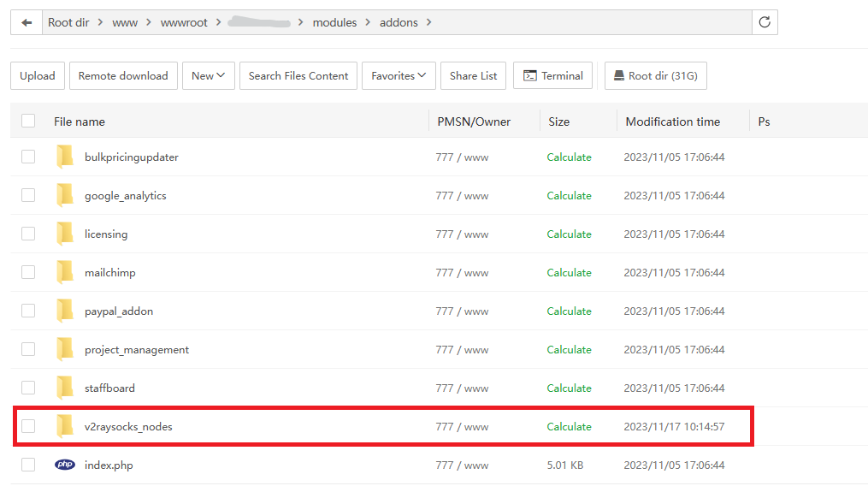Screen dimensions: 868x498
Task: Check the box for google_analytics folder
Action: point(28,195)
